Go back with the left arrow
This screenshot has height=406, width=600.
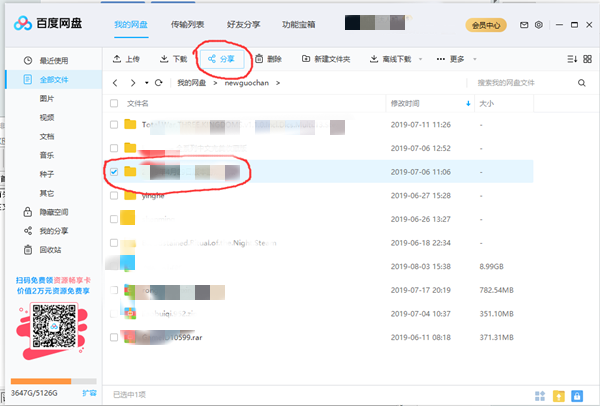pos(115,83)
